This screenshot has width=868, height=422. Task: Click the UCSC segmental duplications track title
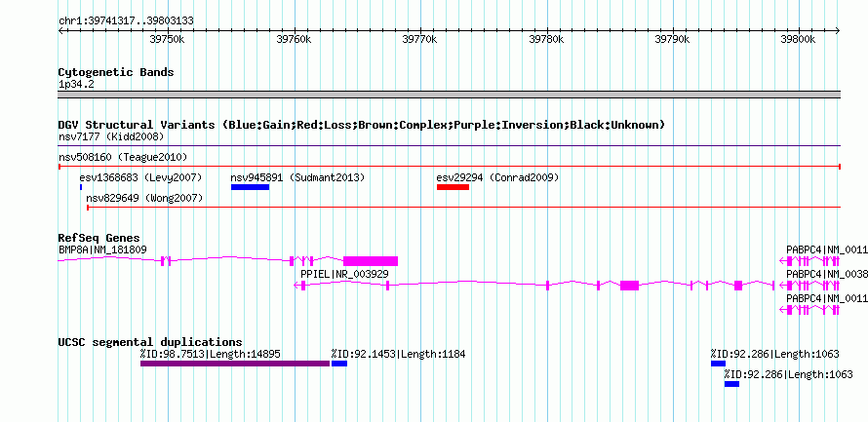(x=150, y=342)
